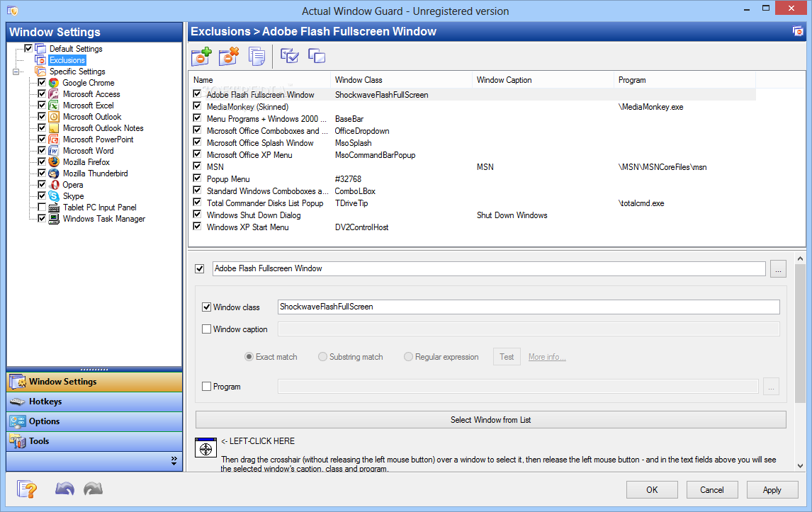Open help with the question mark icon
Image resolution: width=812 pixels, height=512 pixels.
tap(27, 489)
